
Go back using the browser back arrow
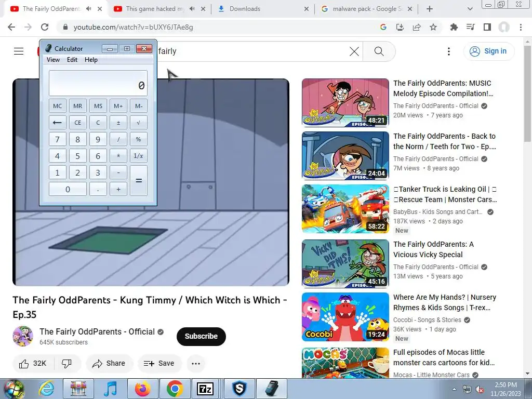pos(11,27)
